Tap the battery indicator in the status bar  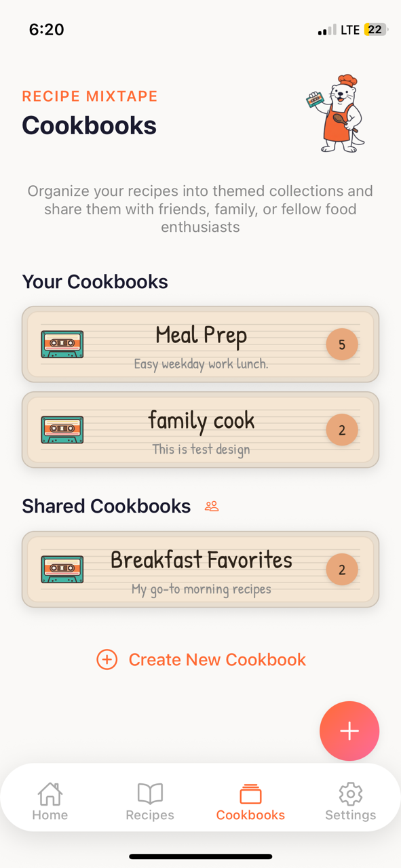pos(374,29)
